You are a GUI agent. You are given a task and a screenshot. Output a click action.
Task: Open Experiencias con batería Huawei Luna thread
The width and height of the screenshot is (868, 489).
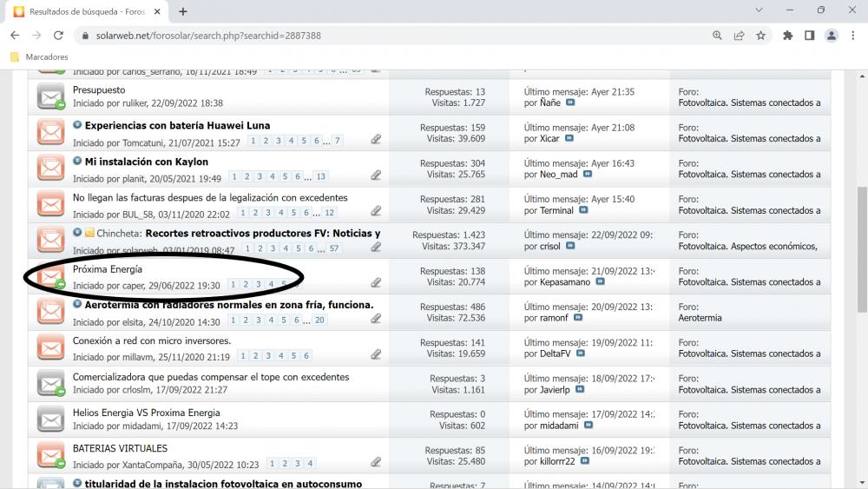tap(177, 125)
